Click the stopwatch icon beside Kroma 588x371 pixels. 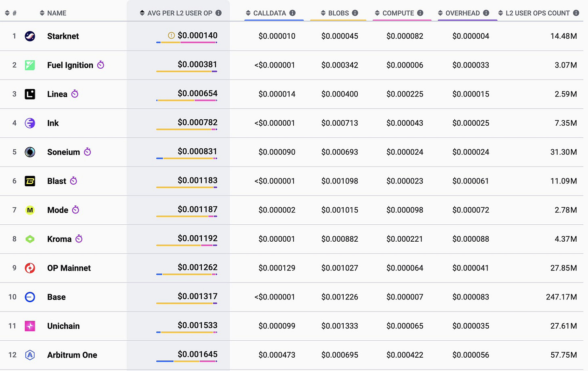pyautogui.click(x=79, y=238)
